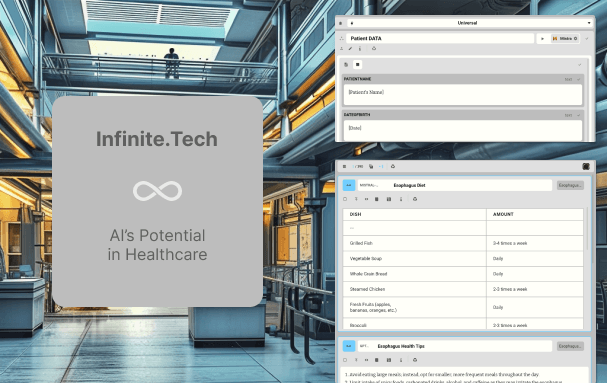Click the vertical dots icon in Health Tips toolbar
This screenshot has height=383, width=607.
401,360
